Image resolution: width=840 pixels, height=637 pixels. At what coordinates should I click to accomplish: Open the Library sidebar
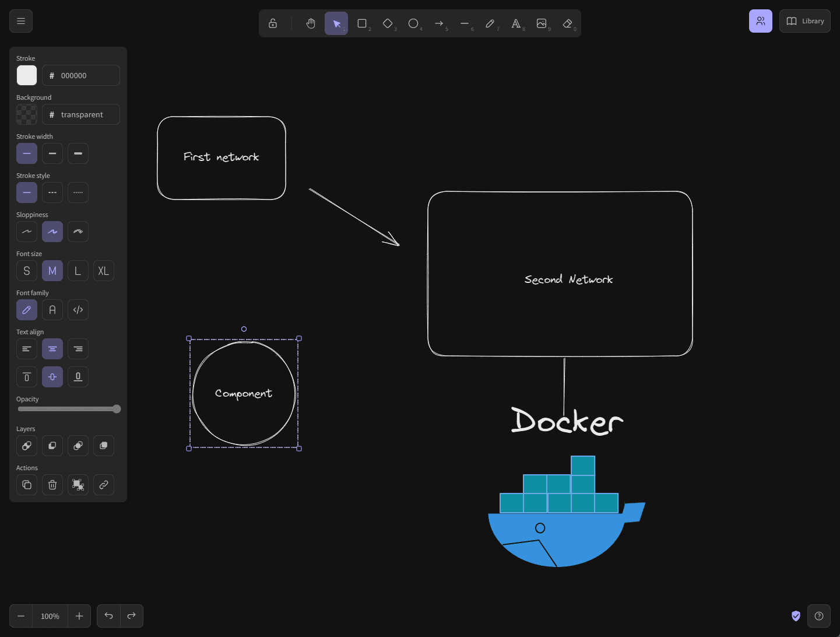tap(804, 21)
